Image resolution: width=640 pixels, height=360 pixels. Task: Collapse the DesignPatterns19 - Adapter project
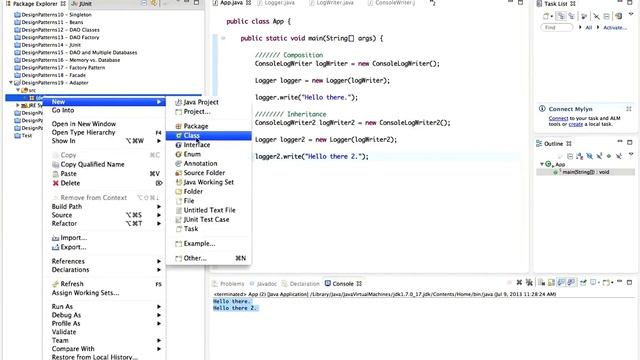point(11,82)
